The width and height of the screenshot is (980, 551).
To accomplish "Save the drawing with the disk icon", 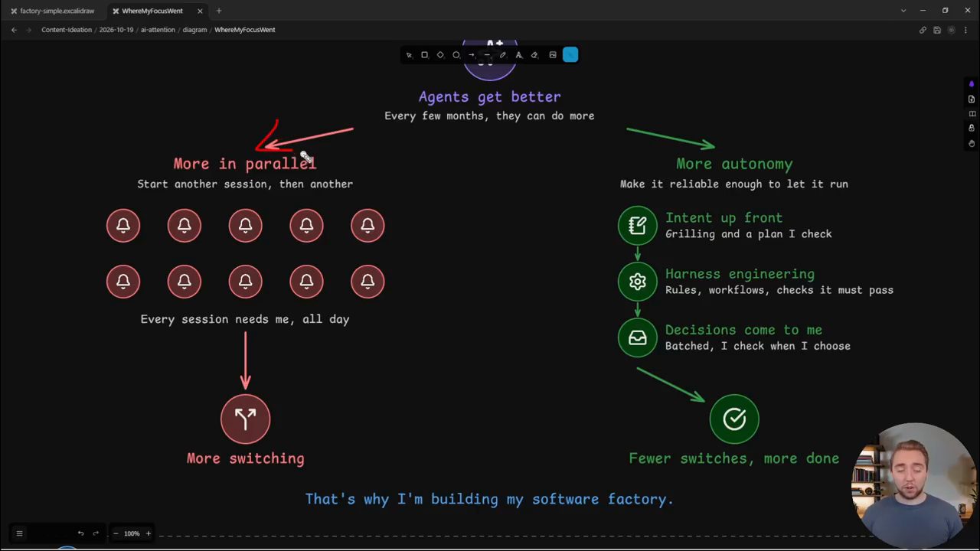I will [x=937, y=30].
